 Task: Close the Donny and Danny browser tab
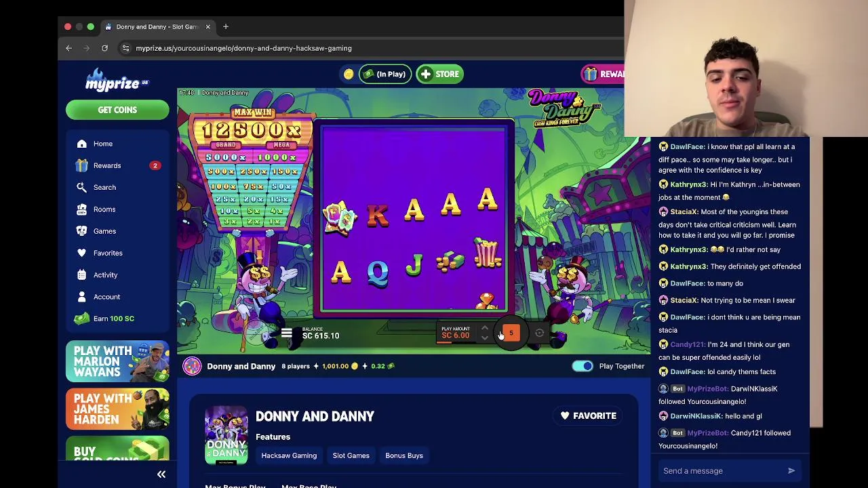[x=208, y=26]
